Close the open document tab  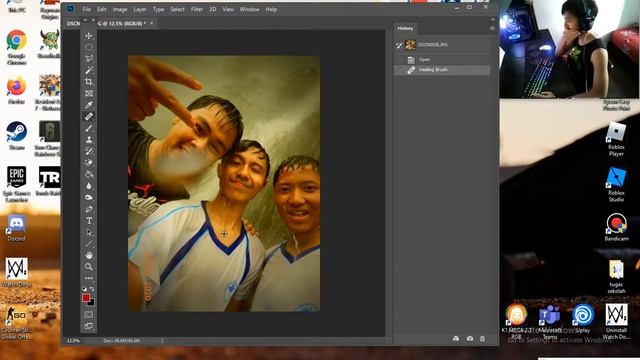(151, 23)
